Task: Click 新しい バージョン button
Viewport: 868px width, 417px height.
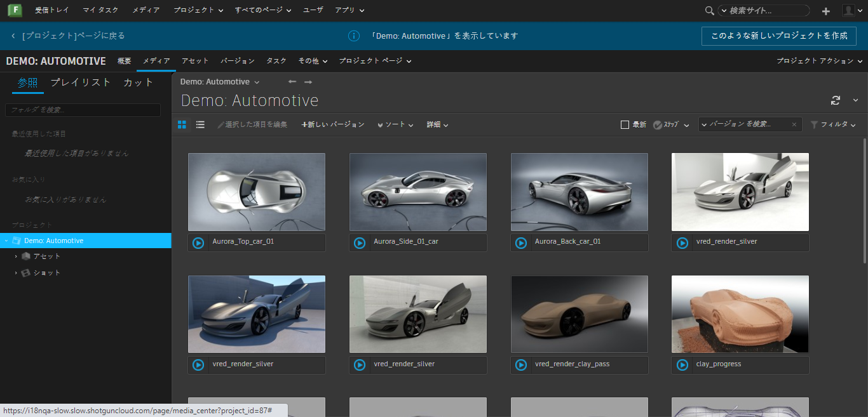Action: 333,125
